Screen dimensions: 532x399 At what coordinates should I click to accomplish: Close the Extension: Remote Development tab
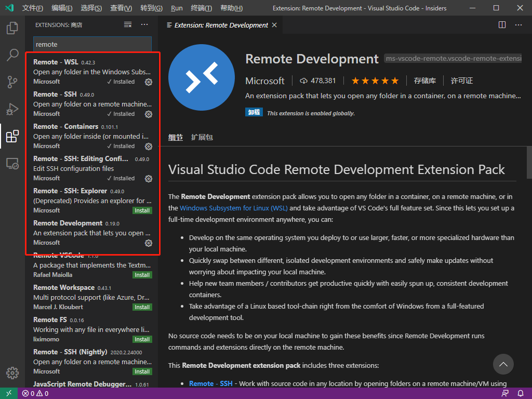coord(274,25)
